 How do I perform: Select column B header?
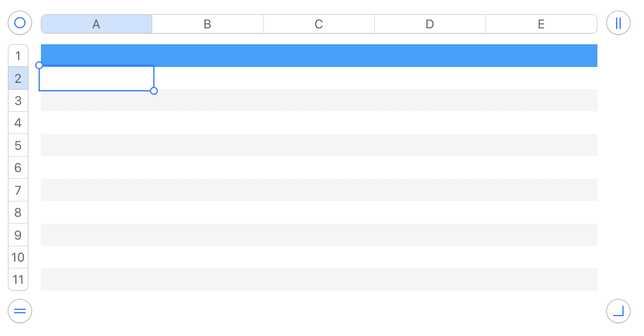click(207, 24)
